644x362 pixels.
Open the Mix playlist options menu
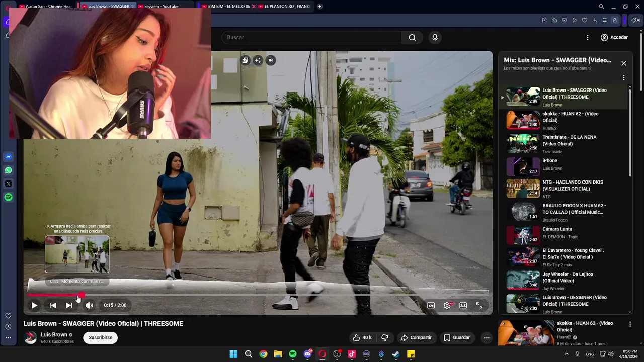[x=624, y=78]
